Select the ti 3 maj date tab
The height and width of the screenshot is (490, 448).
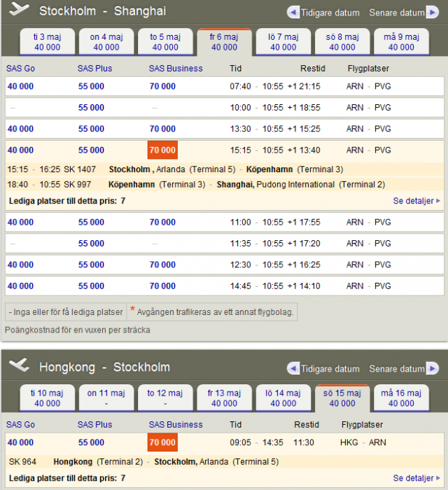point(47,42)
